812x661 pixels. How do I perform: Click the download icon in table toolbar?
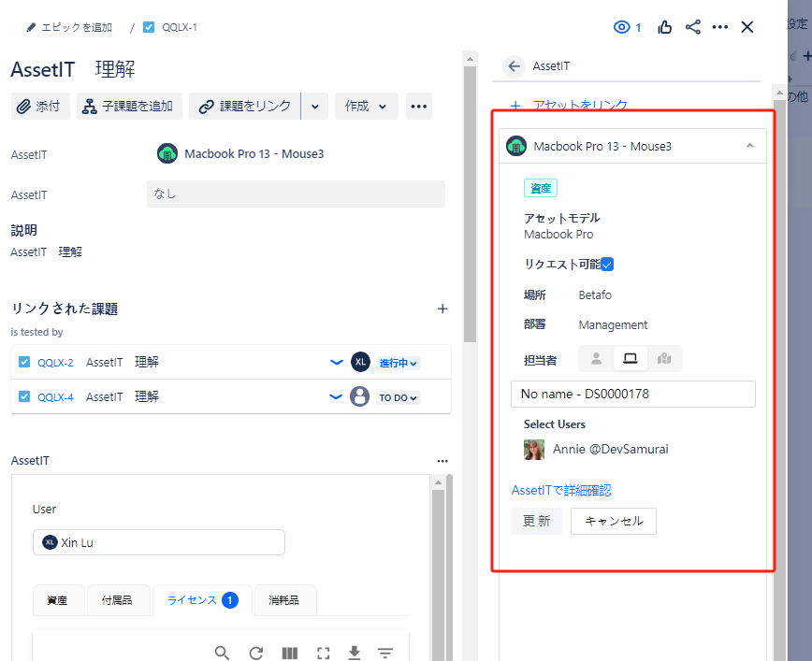click(x=355, y=653)
